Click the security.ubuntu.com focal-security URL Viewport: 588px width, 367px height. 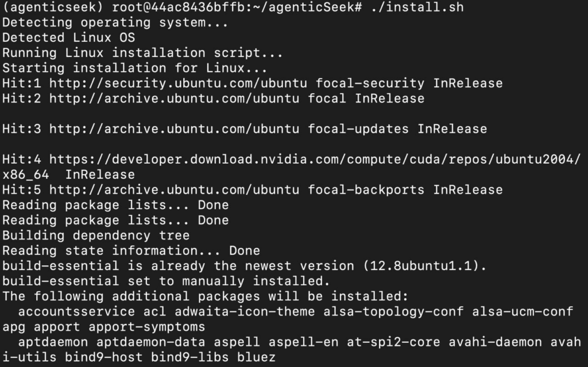[x=178, y=83]
